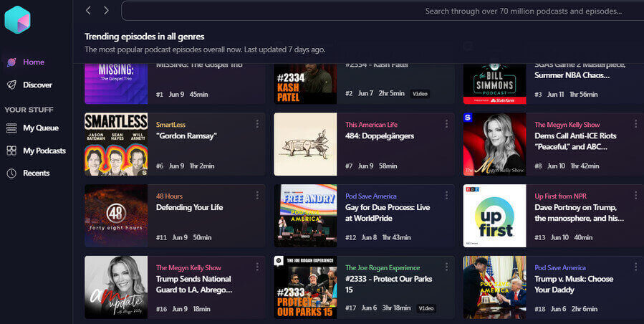Select the SmartLess cover thumbnail
Image resolution: width=644 pixels, height=324 pixels.
coord(116,144)
